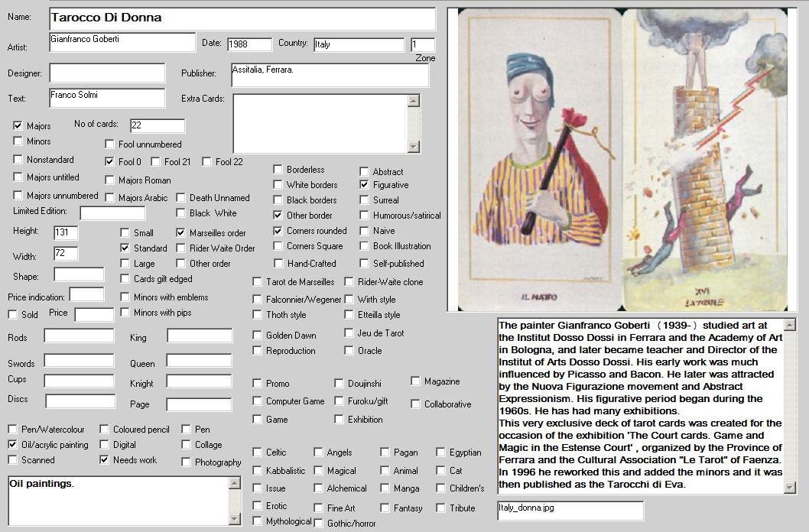Click into the Name field, Tarocco Di Donna
This screenshot has height=532, width=809.
(242, 18)
